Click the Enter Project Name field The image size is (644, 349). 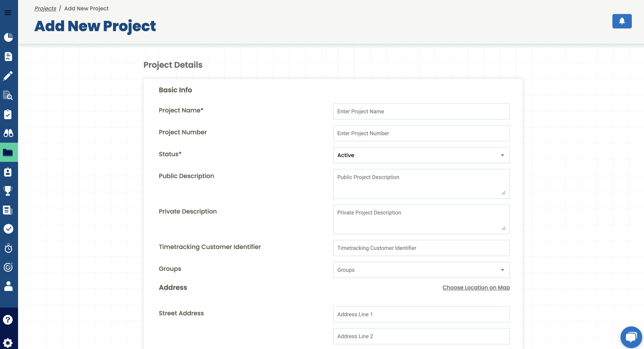[x=421, y=111]
